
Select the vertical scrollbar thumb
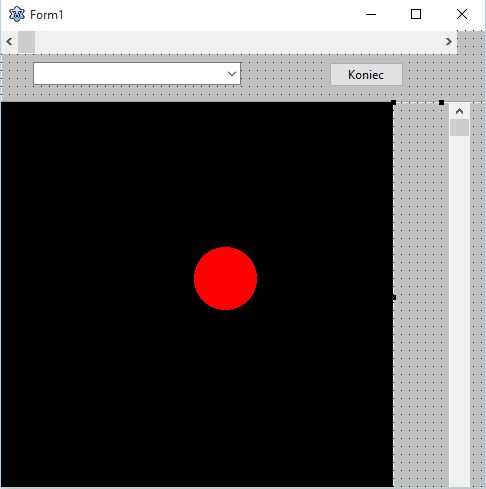[459, 127]
